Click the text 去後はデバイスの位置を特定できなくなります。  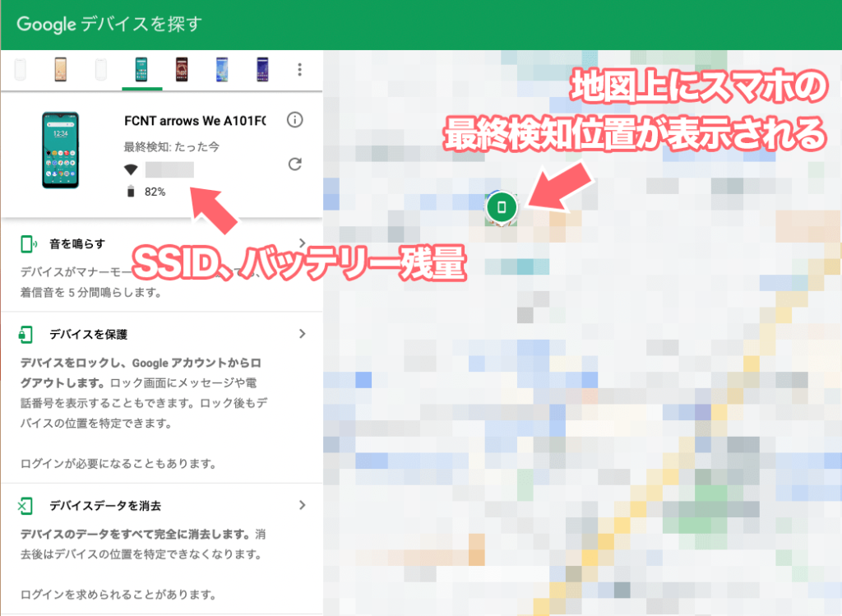click(141, 554)
